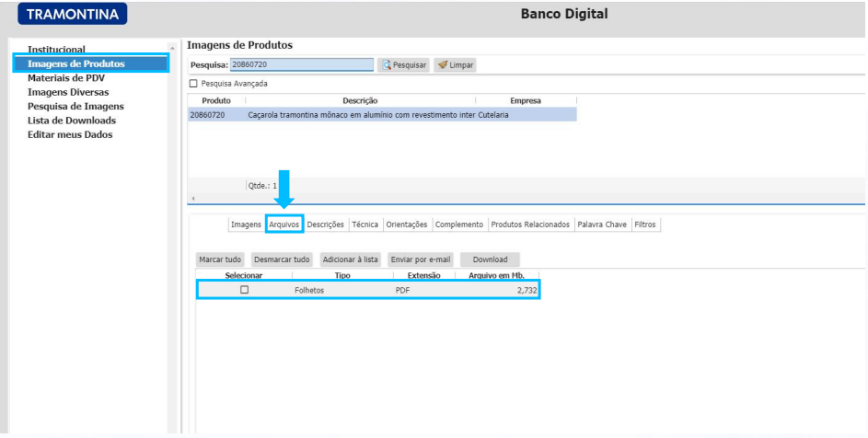Open Institucional in the sidebar
The width and height of the screenshot is (868, 438).
click(56, 50)
